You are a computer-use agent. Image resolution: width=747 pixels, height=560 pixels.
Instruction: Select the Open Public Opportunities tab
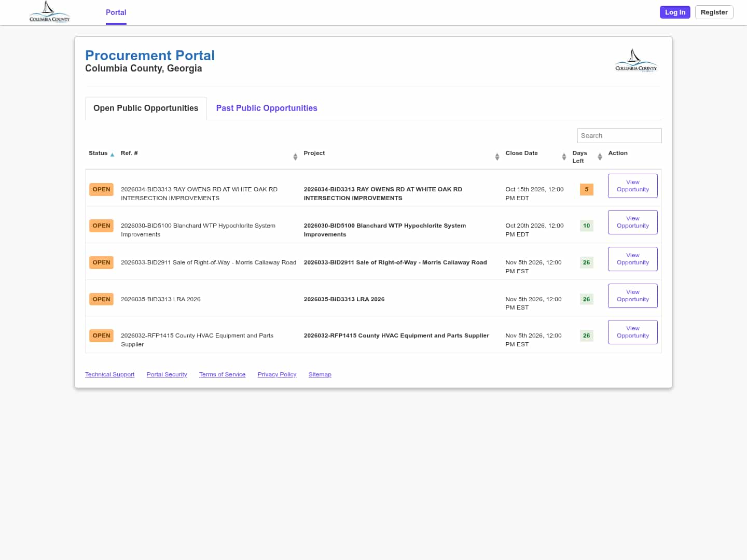(x=146, y=108)
